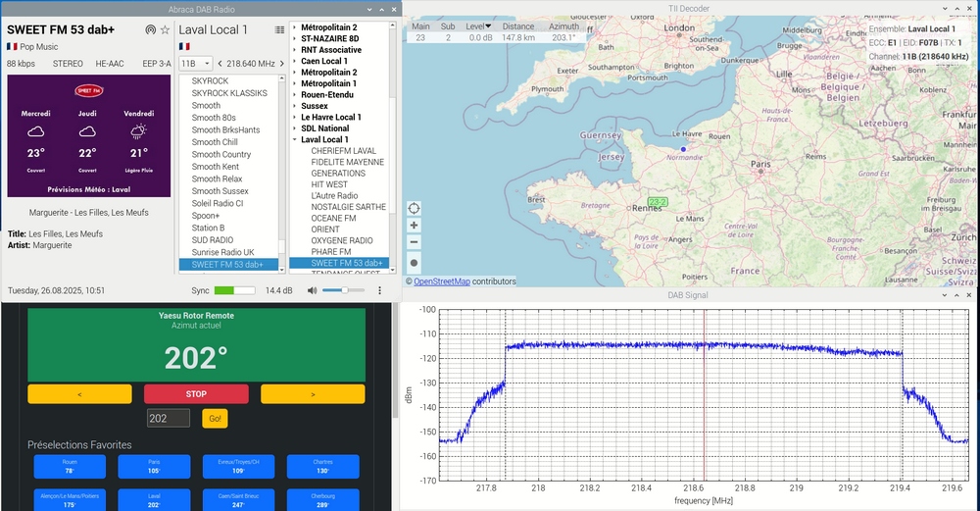The image size is (980, 511).
Task: Expand the SDL National ensemble
Action: [294, 128]
